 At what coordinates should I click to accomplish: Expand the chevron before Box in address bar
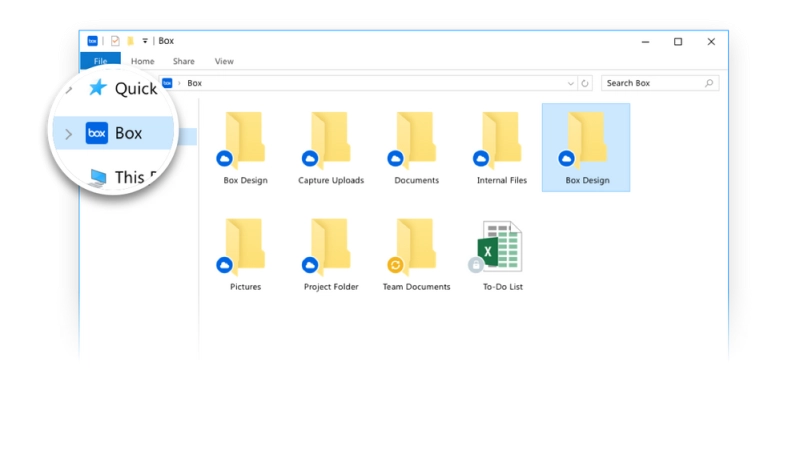(179, 83)
